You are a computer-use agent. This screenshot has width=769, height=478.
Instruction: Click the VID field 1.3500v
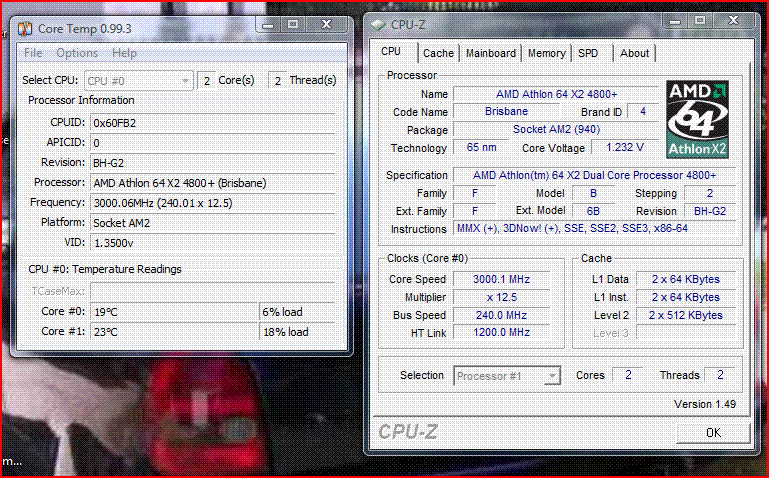click(x=213, y=243)
